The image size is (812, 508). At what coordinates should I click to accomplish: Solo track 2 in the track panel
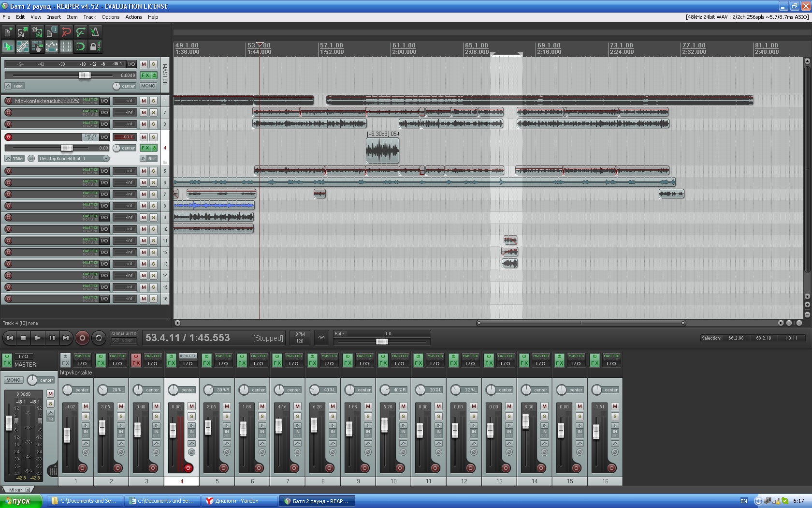pyautogui.click(x=153, y=112)
